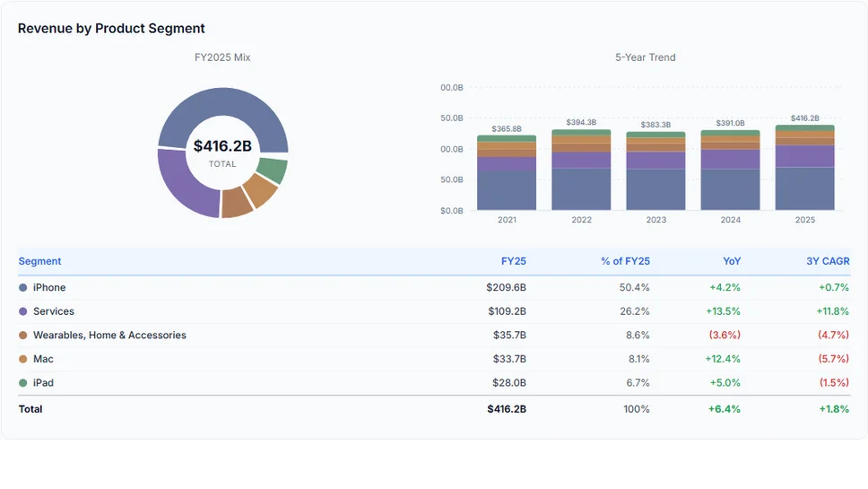Click the Wearables brown color dot
The width and height of the screenshot is (868, 489).
(22, 335)
